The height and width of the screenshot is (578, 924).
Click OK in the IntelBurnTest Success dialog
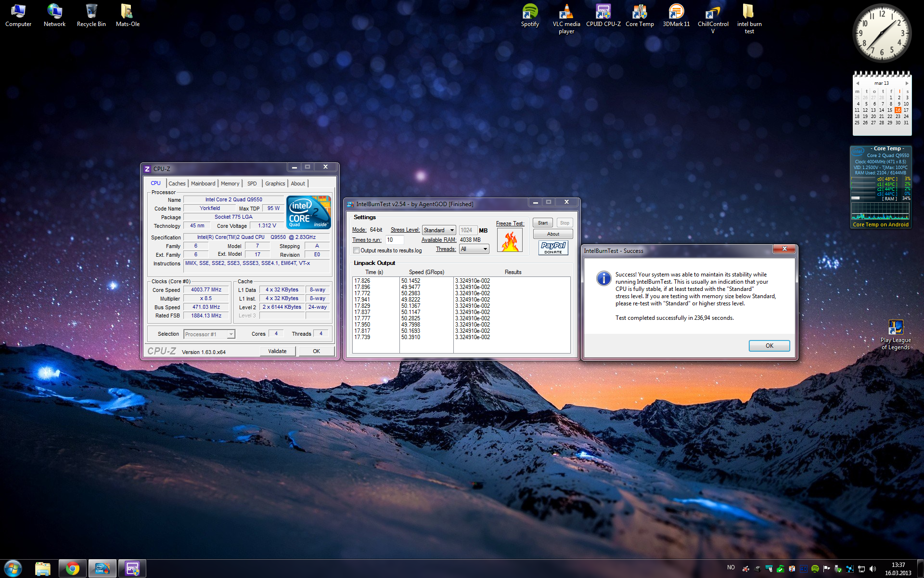coord(769,346)
